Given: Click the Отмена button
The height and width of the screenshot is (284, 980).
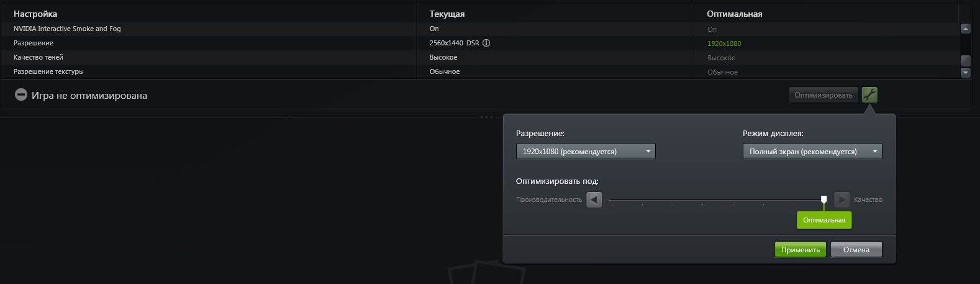Looking at the screenshot, I should click(856, 249).
